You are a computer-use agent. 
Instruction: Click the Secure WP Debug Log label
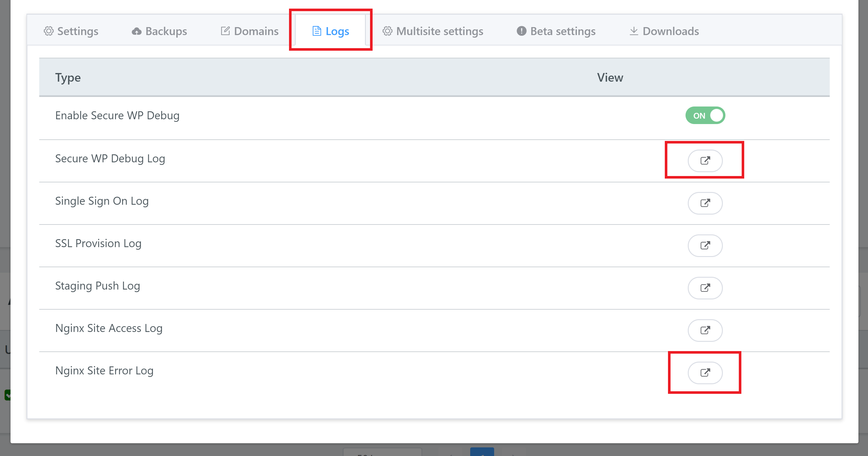pyautogui.click(x=110, y=158)
